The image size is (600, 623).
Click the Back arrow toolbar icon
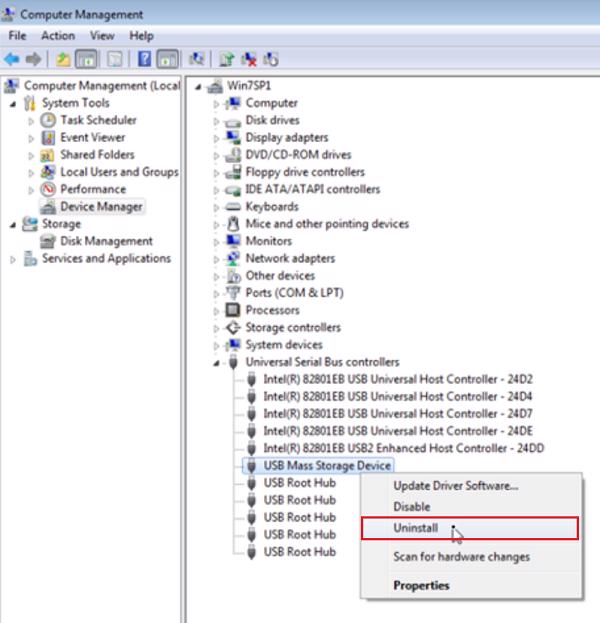click(13, 59)
